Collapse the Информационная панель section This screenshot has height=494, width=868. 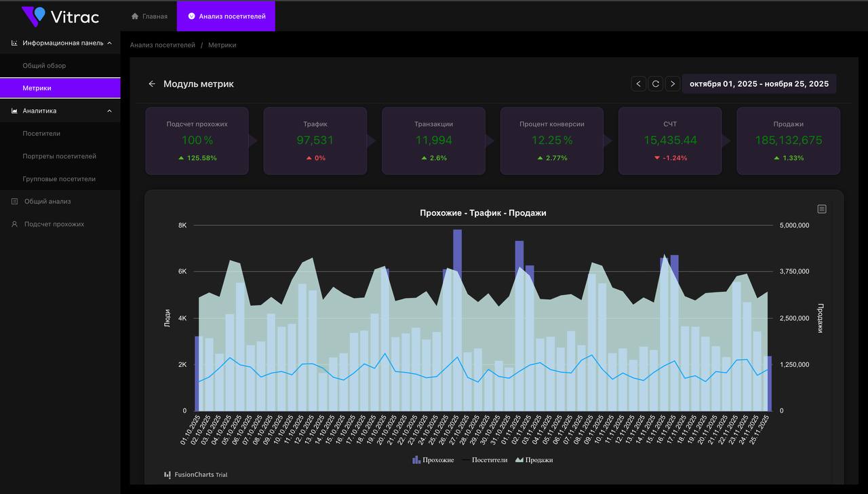[x=110, y=43]
